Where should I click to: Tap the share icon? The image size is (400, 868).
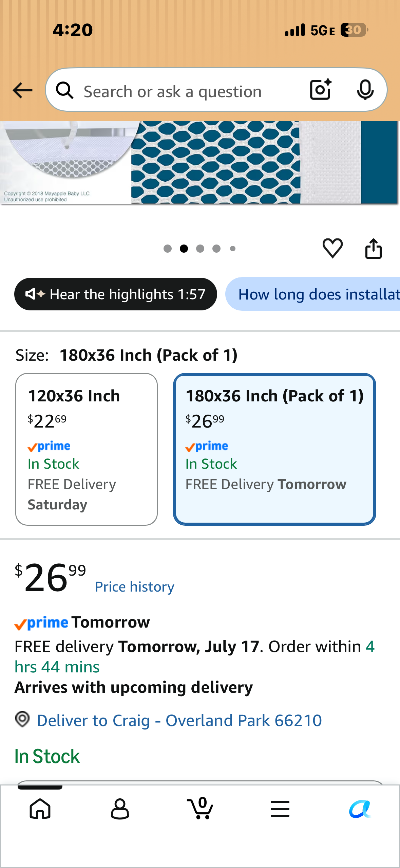tap(373, 248)
